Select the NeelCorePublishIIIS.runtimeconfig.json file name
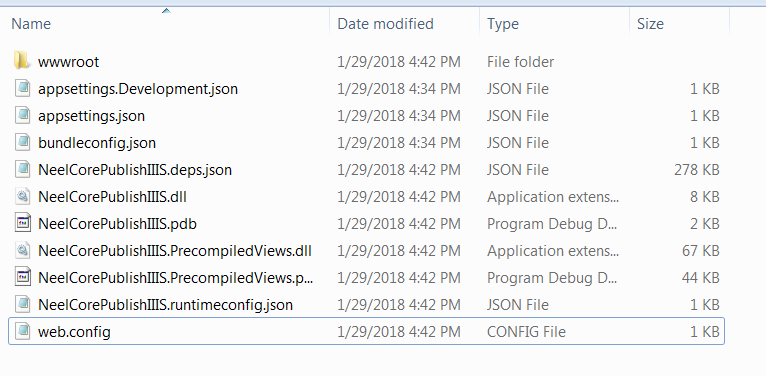The image size is (766, 376). (166, 305)
